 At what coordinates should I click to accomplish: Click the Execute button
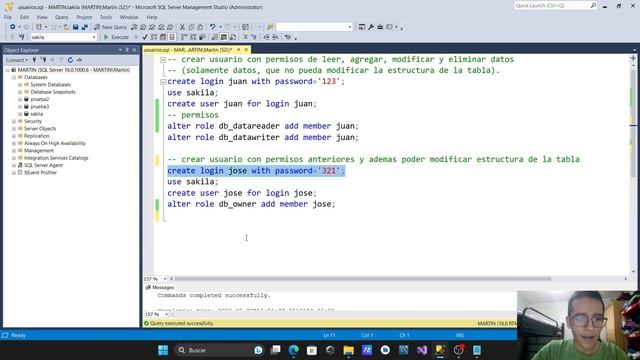click(x=116, y=37)
